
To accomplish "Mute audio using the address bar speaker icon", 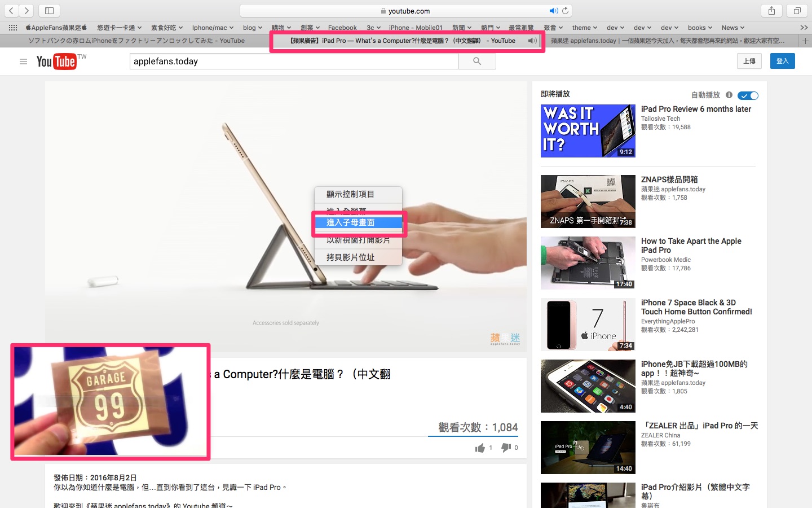I will coord(553,11).
